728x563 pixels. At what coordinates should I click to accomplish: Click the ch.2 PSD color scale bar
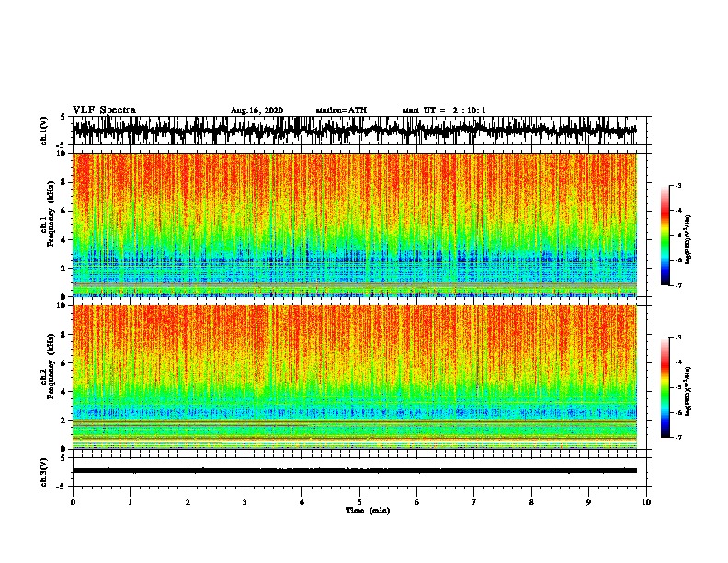click(665, 387)
